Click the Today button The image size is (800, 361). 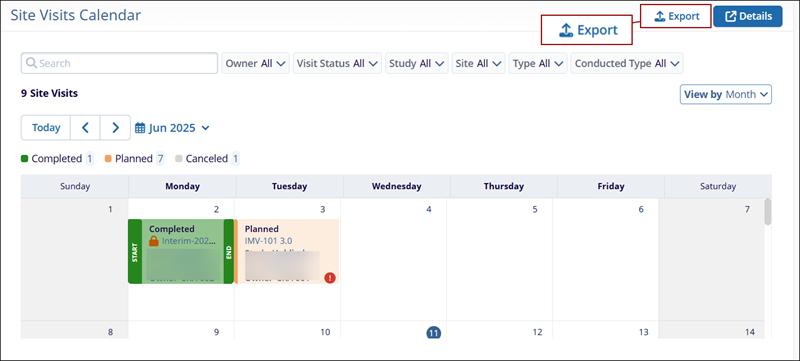click(46, 127)
